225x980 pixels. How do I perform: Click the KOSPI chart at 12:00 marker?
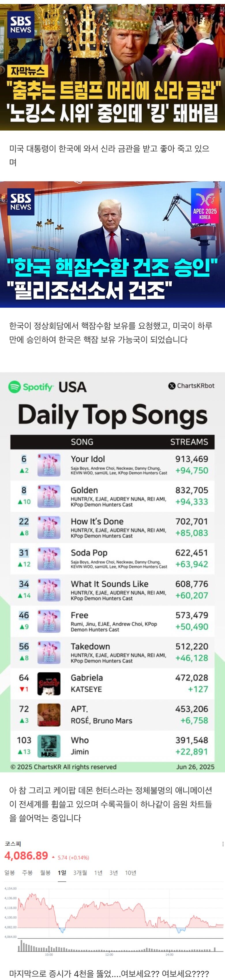[109, 921]
